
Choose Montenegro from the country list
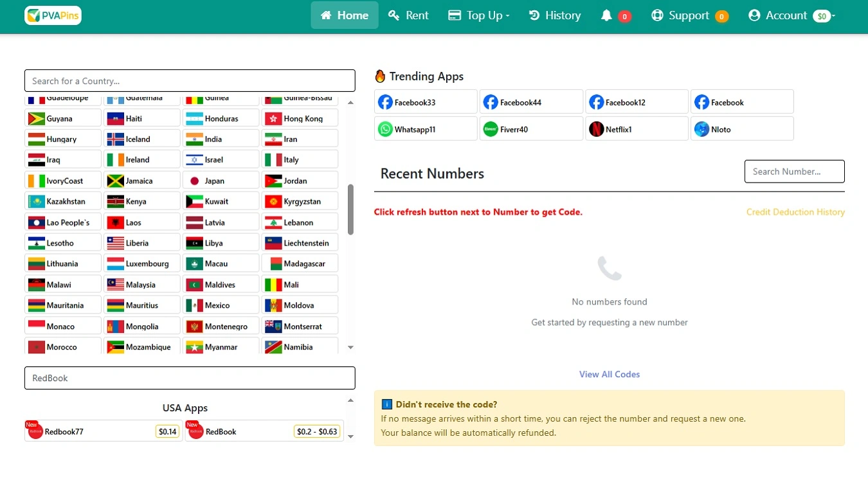tap(221, 326)
